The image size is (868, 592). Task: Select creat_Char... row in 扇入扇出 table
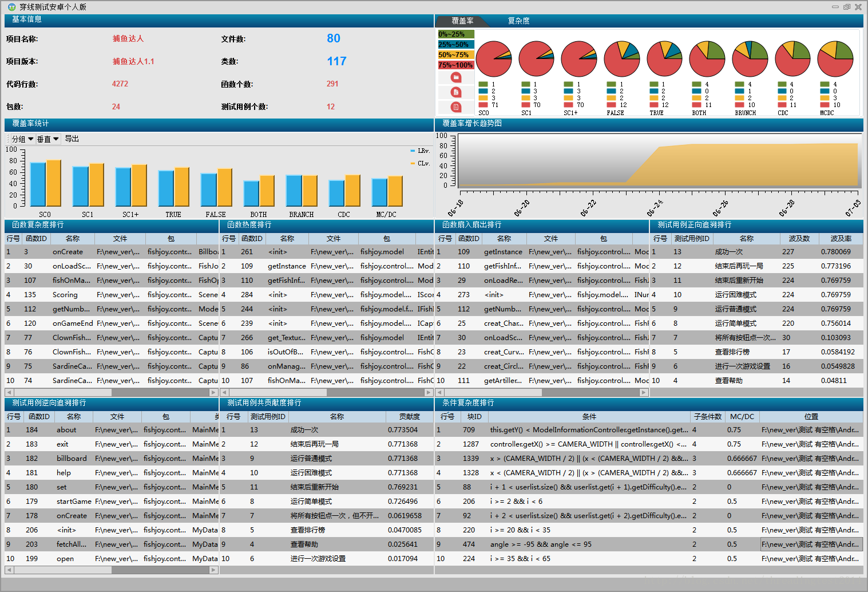[x=542, y=323]
